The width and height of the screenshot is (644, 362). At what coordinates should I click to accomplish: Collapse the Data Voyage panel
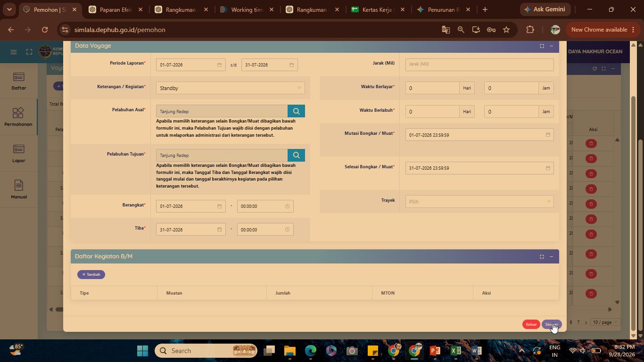tap(551, 46)
